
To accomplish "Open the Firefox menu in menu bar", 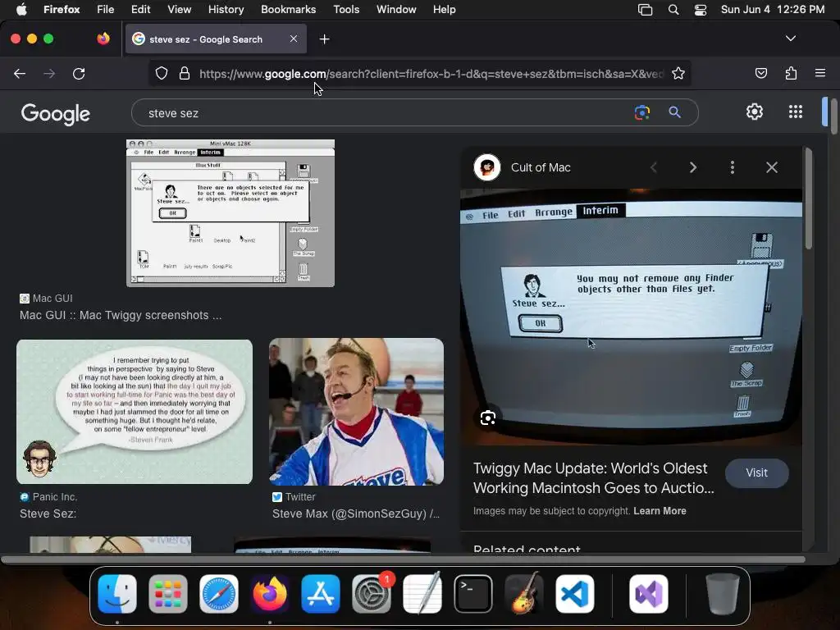I will point(62,9).
